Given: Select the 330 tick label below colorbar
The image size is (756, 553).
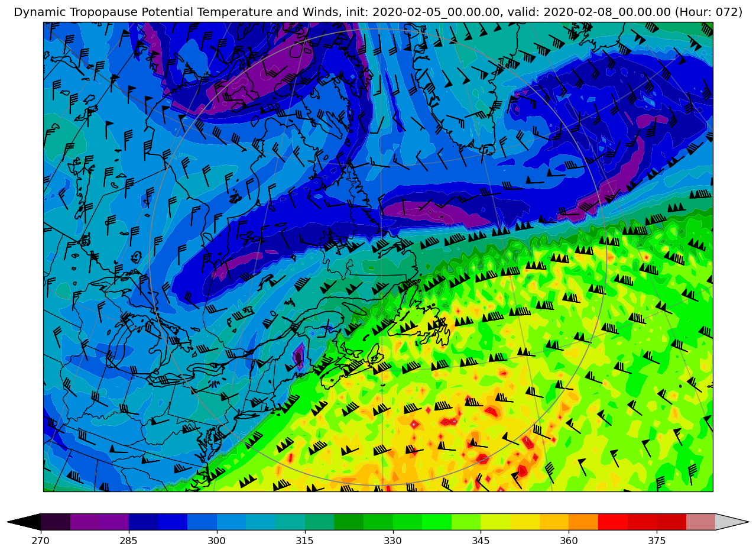Looking at the screenshot, I should click(x=392, y=541).
